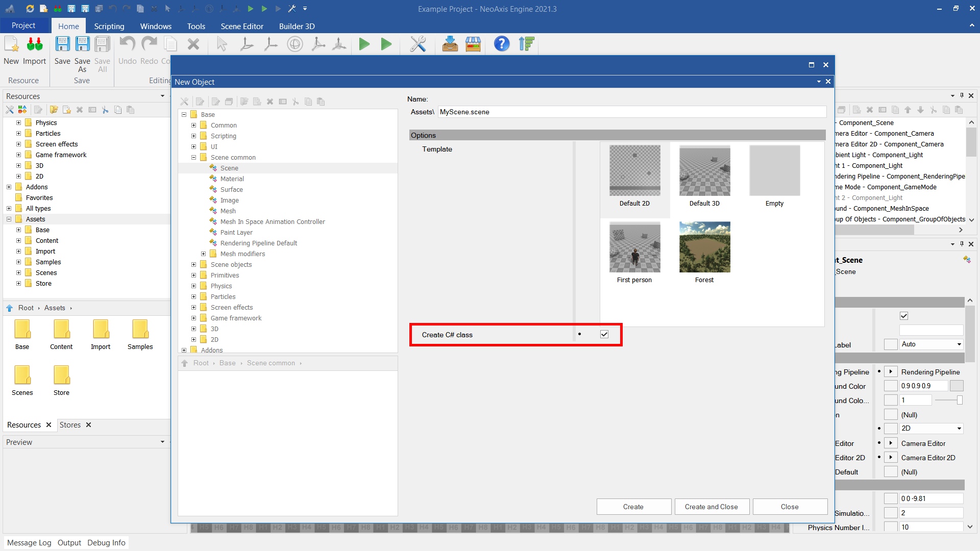The height and width of the screenshot is (551, 980).
Task: Open the Store marketplace icon in the ribbon
Action: (x=473, y=44)
